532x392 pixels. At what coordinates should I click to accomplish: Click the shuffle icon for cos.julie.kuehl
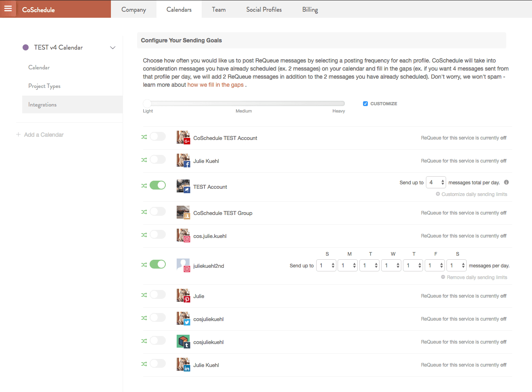tap(144, 235)
